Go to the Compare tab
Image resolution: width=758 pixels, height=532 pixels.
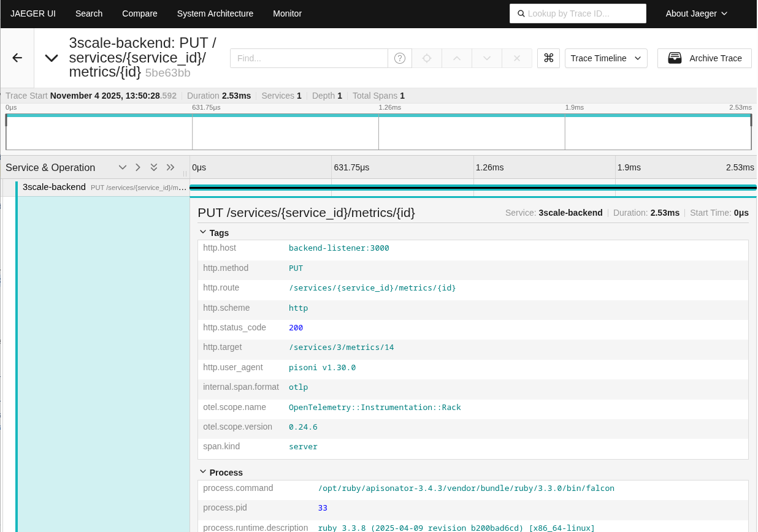pyautogui.click(x=139, y=13)
